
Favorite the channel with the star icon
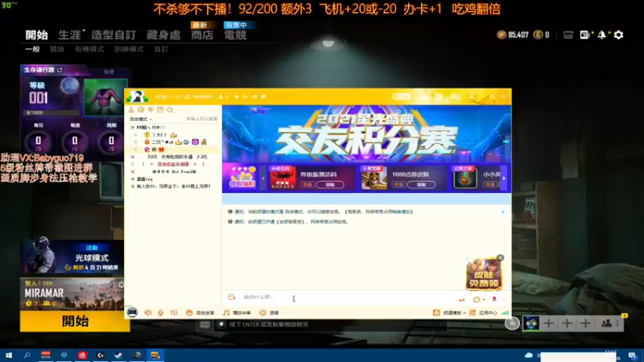pos(237,97)
